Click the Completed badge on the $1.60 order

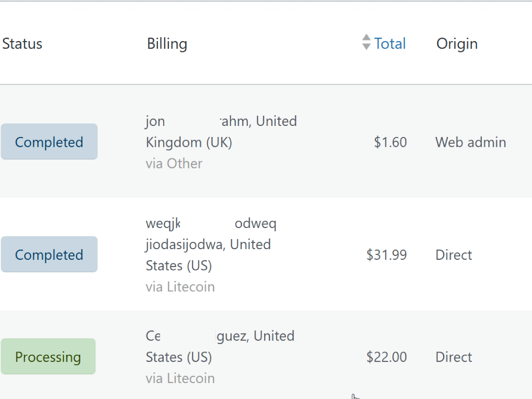point(49,142)
